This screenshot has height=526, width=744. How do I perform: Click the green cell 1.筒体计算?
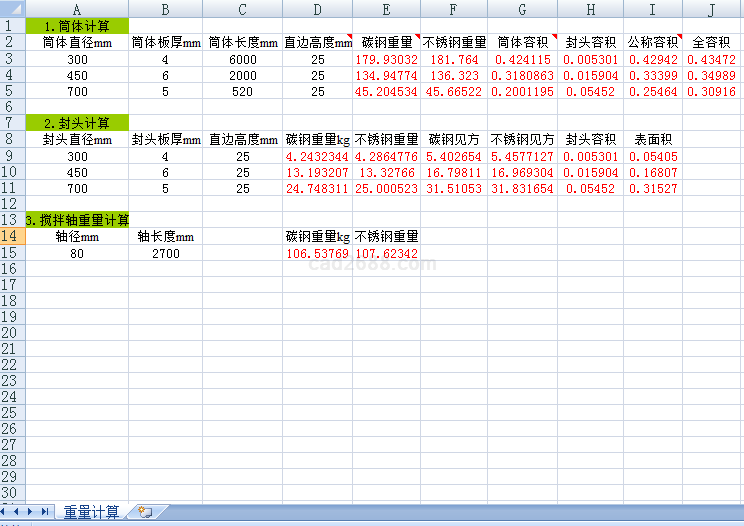pyautogui.click(x=77, y=26)
